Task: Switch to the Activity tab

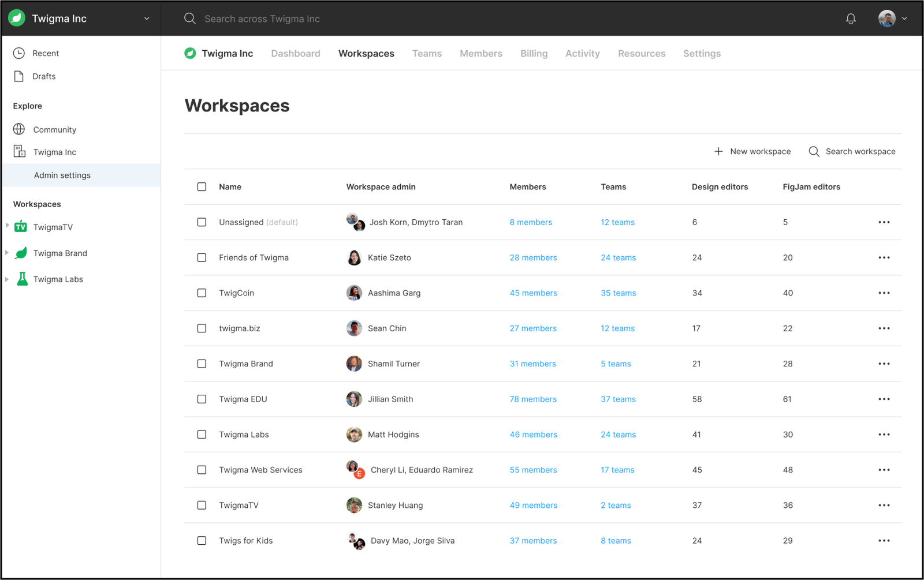Action: [583, 54]
